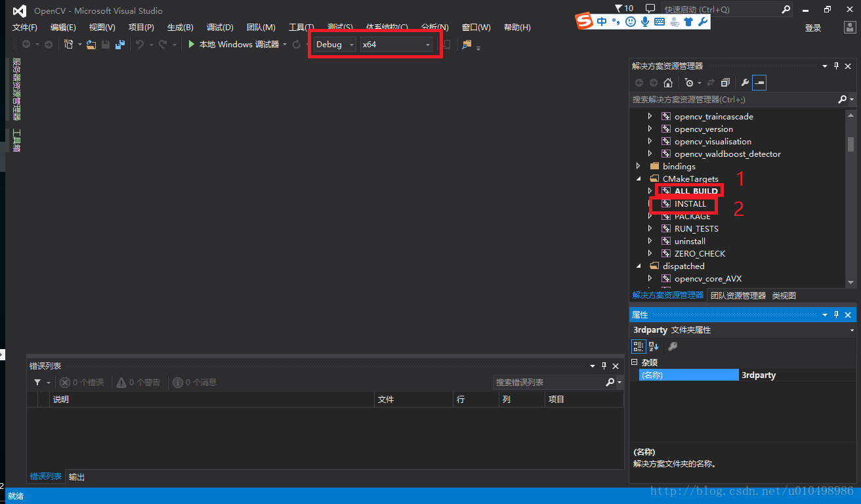
Task: Switch to the 团队资源管理器 tab
Action: click(x=738, y=295)
